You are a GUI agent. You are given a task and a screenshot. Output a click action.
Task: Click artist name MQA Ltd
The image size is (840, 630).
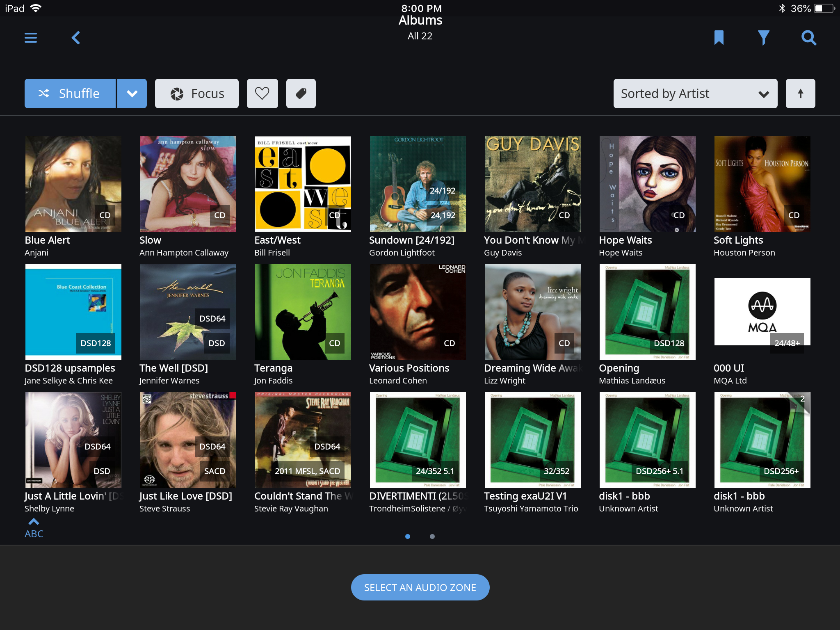point(730,381)
